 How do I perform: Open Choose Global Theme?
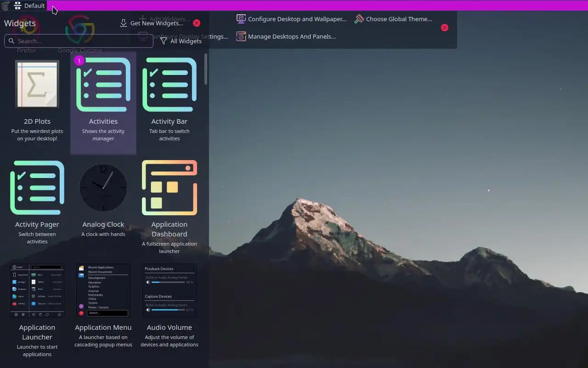tap(393, 19)
